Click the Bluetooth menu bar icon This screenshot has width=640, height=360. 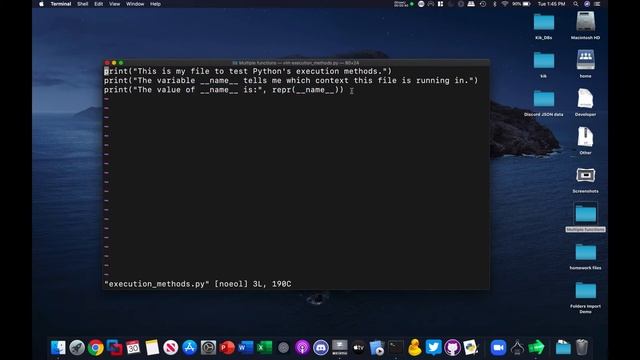coord(494,4)
